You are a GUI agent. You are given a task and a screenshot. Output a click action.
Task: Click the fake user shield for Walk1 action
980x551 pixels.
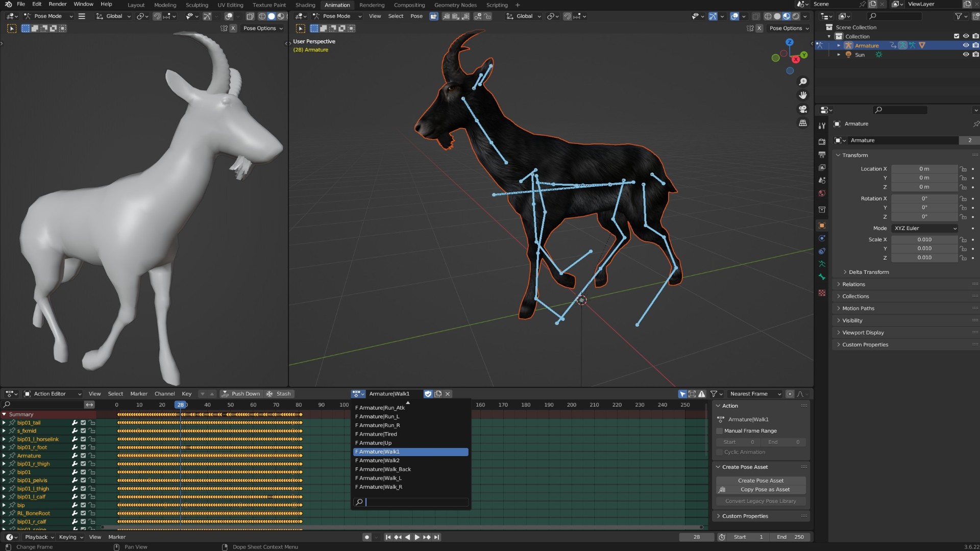[x=428, y=394]
